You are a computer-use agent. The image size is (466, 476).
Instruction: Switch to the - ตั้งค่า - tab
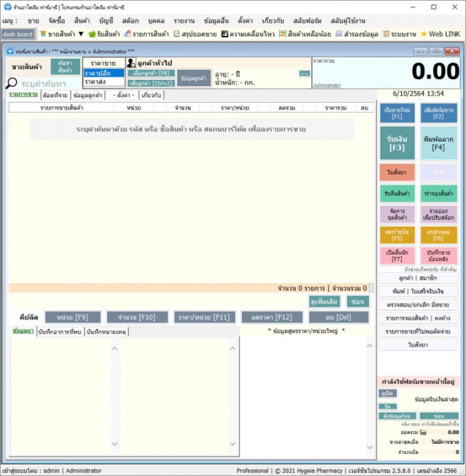pyautogui.click(x=123, y=95)
